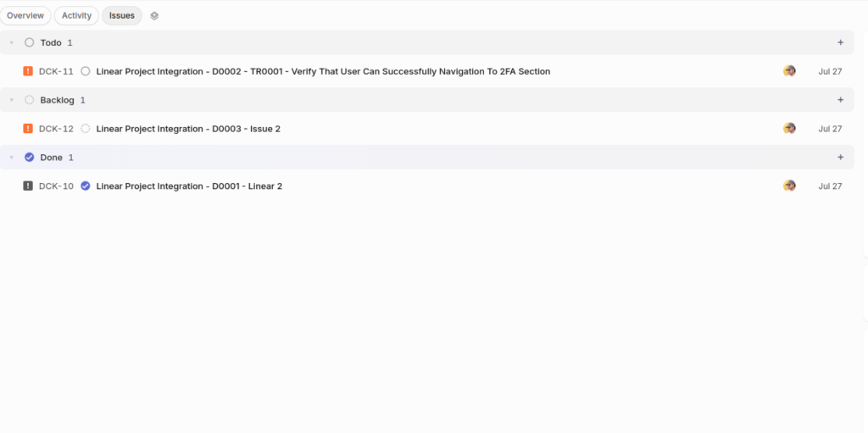This screenshot has height=433, width=868.
Task: Open issue D0003 - Issue 2
Action: click(x=188, y=129)
